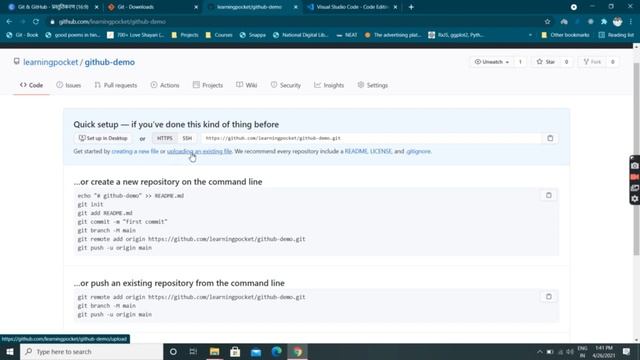Open the github-demo repository link

109,62
